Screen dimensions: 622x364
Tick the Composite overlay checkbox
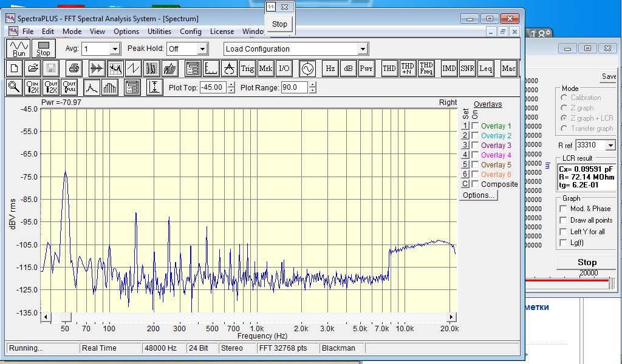tap(475, 184)
